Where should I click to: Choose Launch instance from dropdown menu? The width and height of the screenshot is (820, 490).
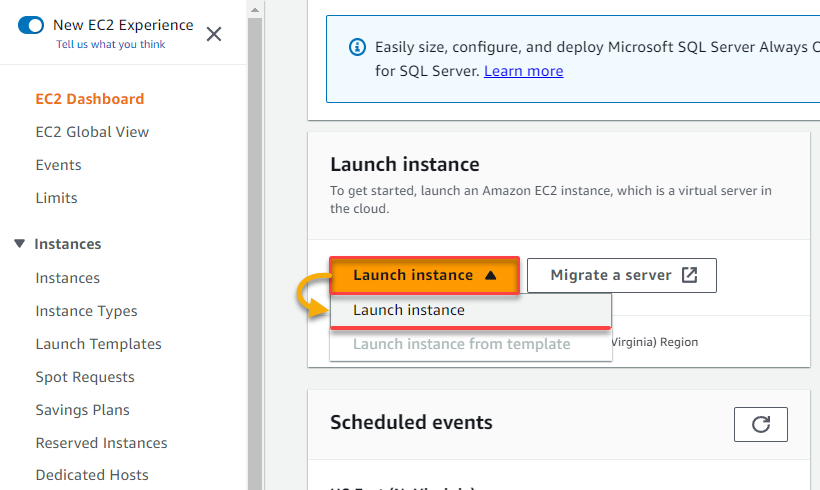pyautogui.click(x=471, y=310)
